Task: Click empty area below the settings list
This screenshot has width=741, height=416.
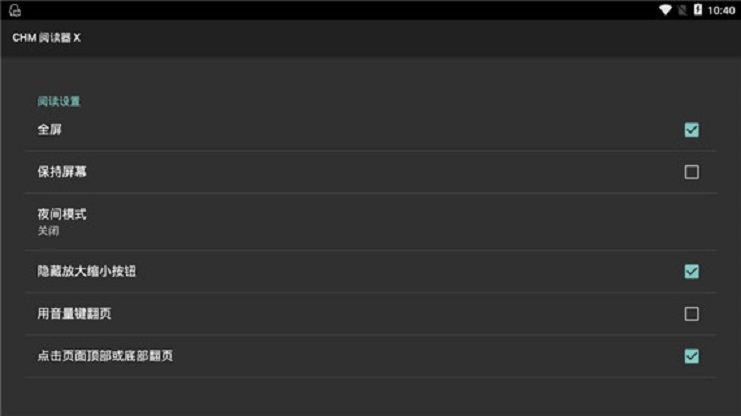Action: coord(370,397)
